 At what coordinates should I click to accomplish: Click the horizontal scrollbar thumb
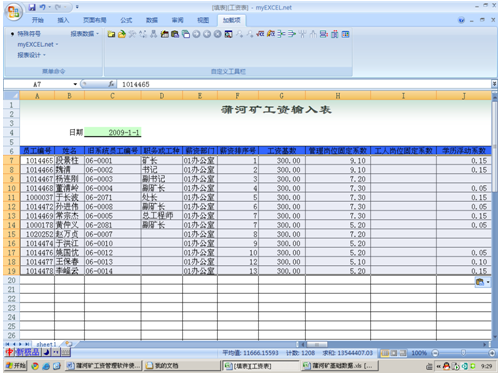316,344
